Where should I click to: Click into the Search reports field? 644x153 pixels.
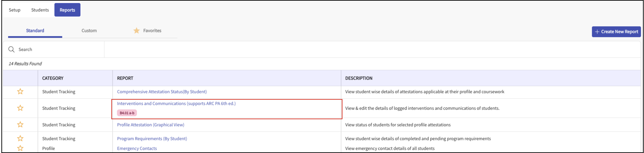click(60, 49)
